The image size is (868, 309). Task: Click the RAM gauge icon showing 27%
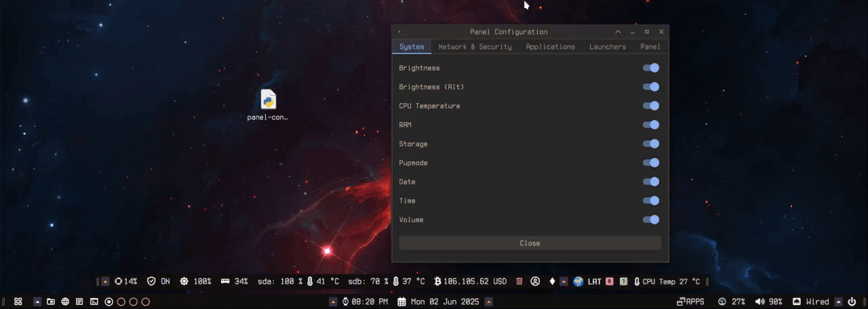[x=722, y=302]
